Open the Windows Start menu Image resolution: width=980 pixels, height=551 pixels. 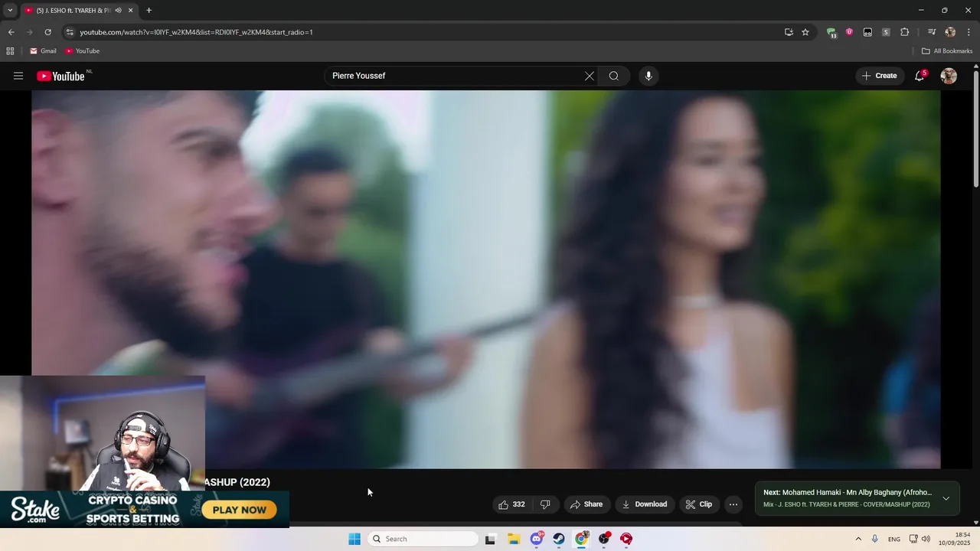pos(354,539)
